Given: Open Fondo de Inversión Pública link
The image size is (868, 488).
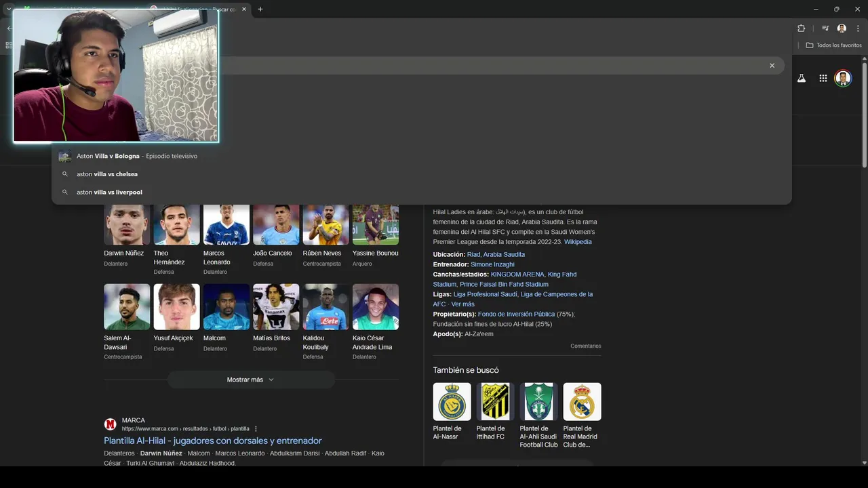Looking at the screenshot, I should tap(516, 314).
